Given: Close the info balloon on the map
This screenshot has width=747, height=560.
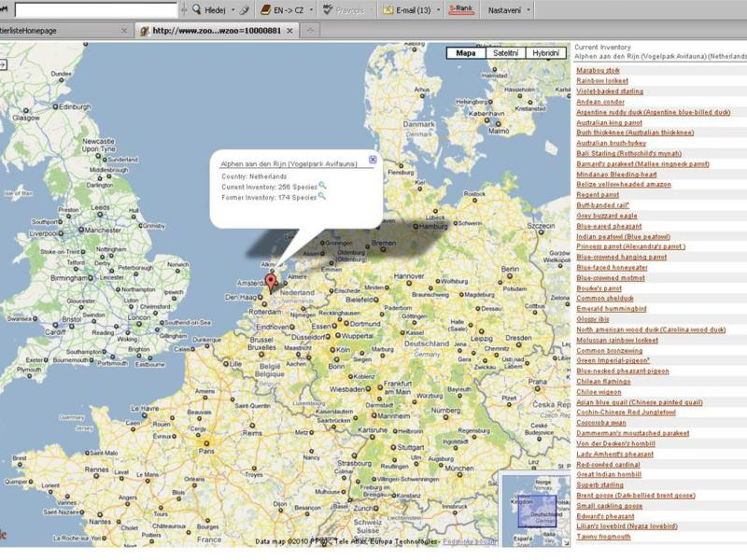Looking at the screenshot, I should (x=373, y=160).
